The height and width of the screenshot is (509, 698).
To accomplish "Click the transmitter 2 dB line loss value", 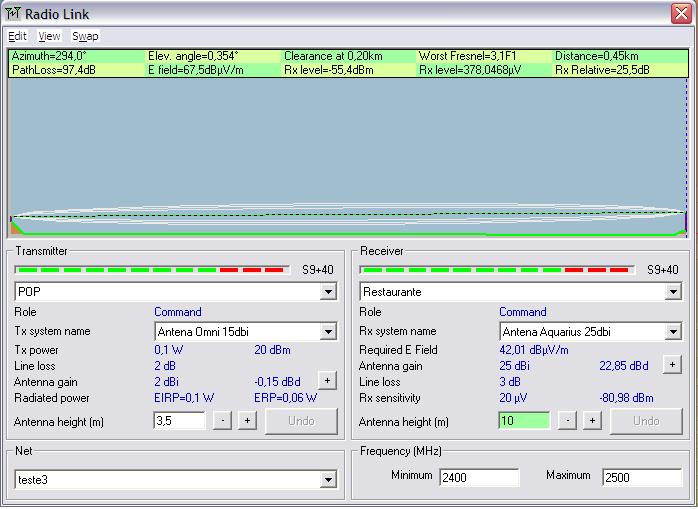I will click(x=165, y=366).
